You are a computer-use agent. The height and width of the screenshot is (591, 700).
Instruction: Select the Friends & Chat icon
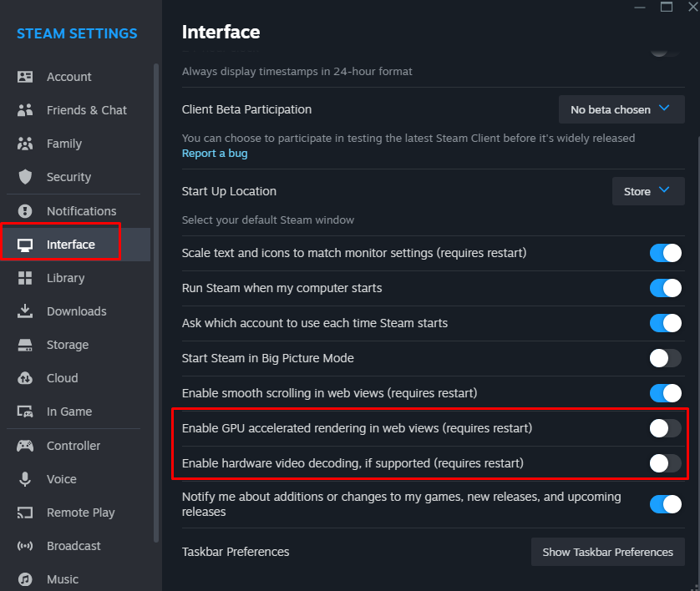pos(25,110)
